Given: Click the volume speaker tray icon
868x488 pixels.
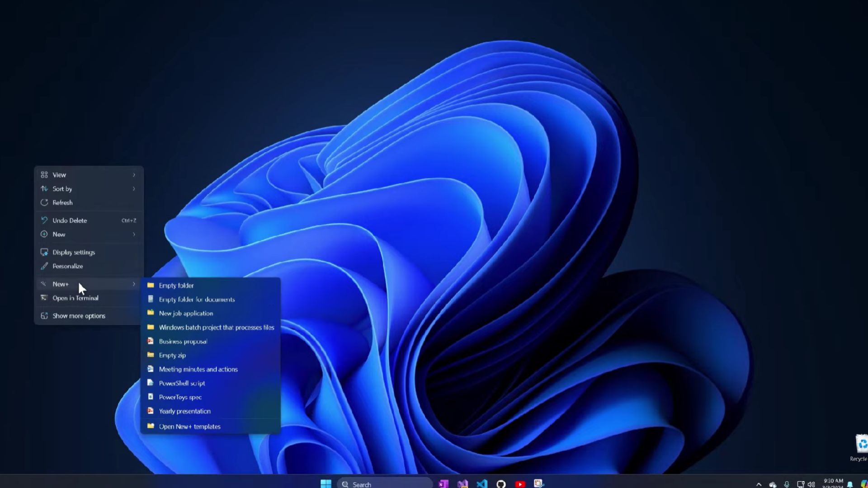Looking at the screenshot, I should coord(811,484).
